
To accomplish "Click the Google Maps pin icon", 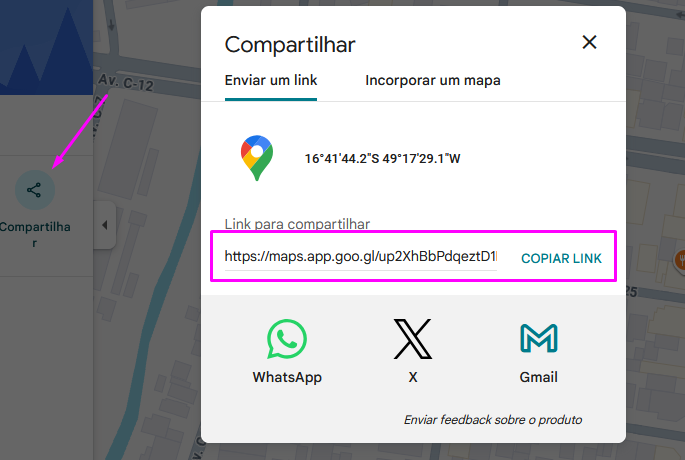I will point(257,158).
